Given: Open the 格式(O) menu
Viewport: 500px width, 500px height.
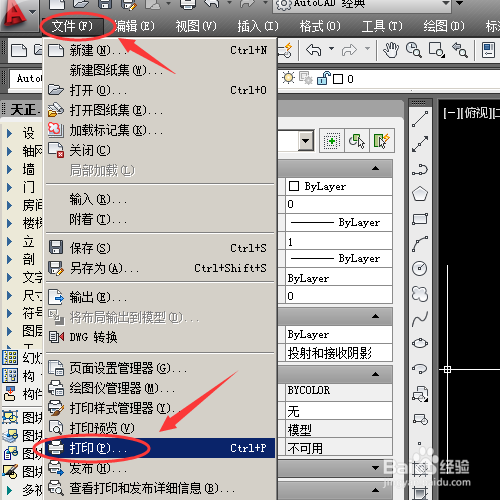Looking at the screenshot, I should 320,26.
